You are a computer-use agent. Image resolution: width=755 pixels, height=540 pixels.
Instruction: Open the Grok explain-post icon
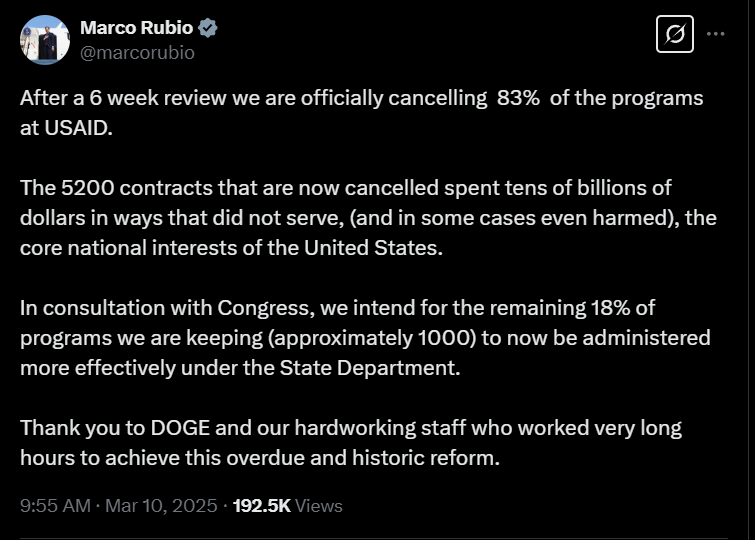[675, 34]
